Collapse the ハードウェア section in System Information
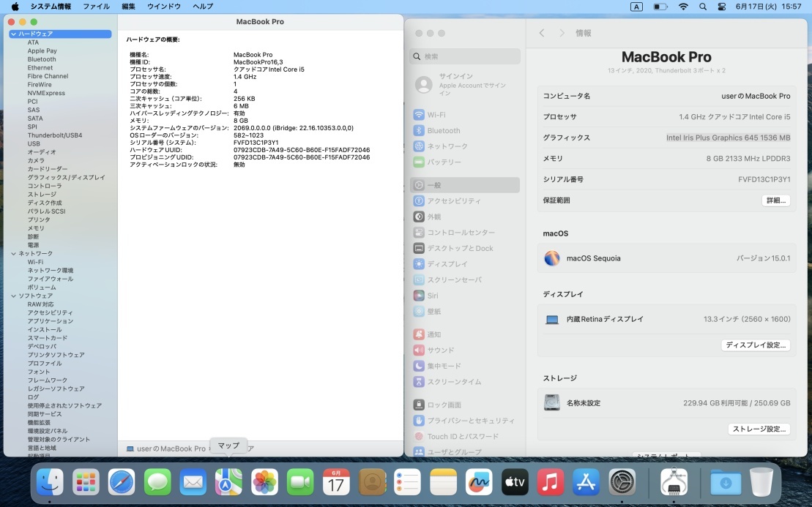The height and width of the screenshot is (507, 812). coord(13,34)
